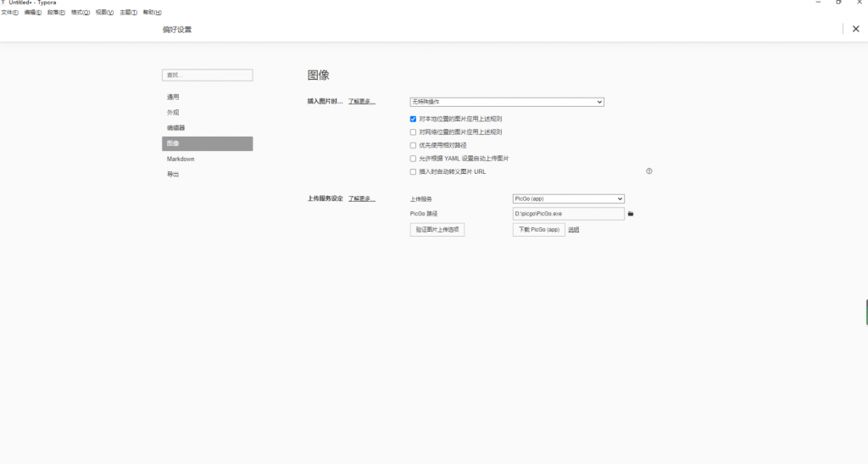
Task: Open the 帮助(H) menu
Action: [x=153, y=12]
